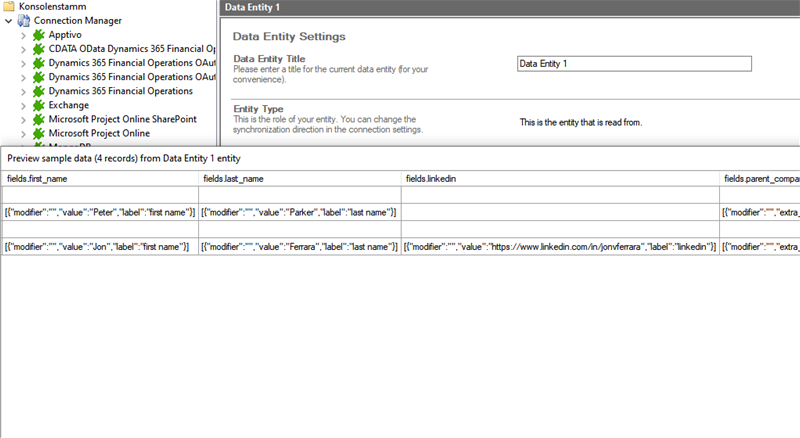
Task: Click the Microsoft Project Online SharePoint icon
Action: [39, 119]
